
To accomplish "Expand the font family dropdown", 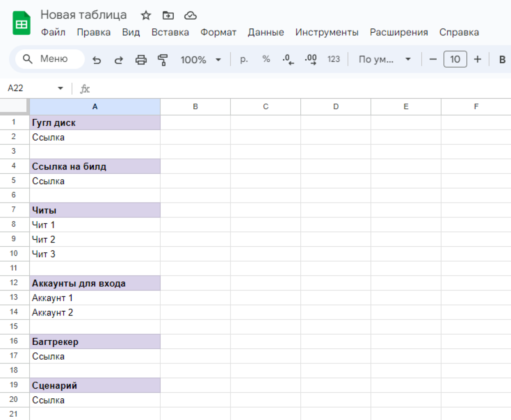I will click(385, 59).
